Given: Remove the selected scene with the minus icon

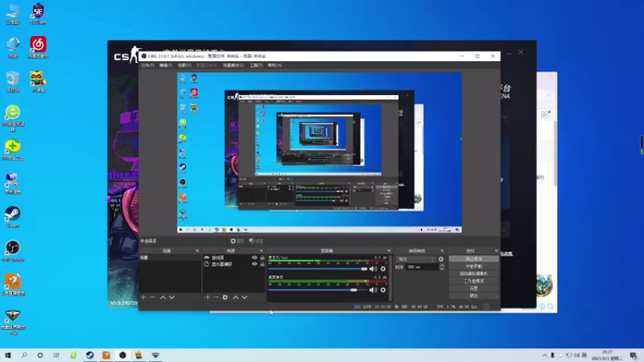Looking at the screenshot, I should pyautogui.click(x=152, y=297).
